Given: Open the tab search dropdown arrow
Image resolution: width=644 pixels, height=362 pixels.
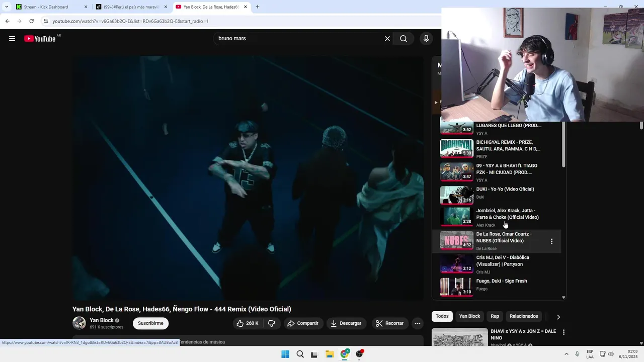Looking at the screenshot, I should click(7, 7).
